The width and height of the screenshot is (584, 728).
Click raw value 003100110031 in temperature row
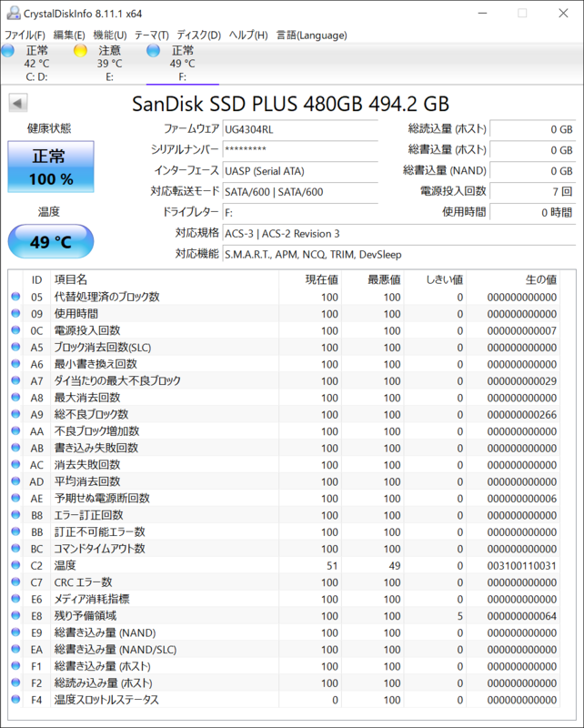(x=522, y=565)
